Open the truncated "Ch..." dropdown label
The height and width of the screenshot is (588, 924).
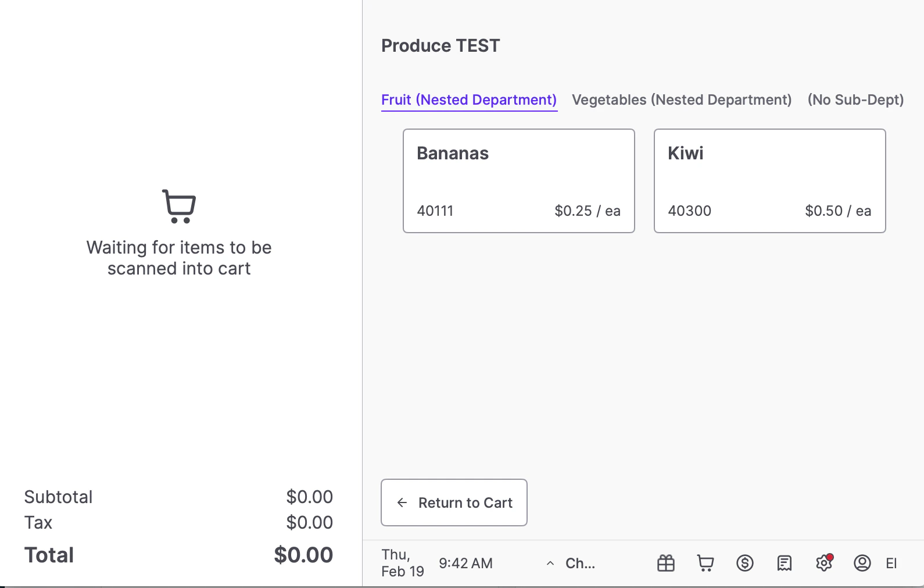580,563
